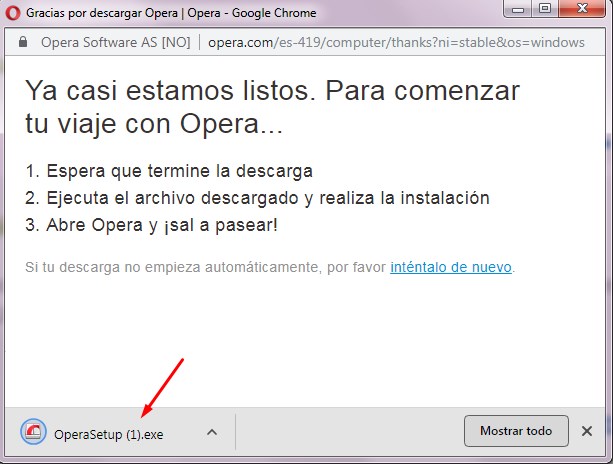
Task: Maximize the Chrome window
Action: 545,9
